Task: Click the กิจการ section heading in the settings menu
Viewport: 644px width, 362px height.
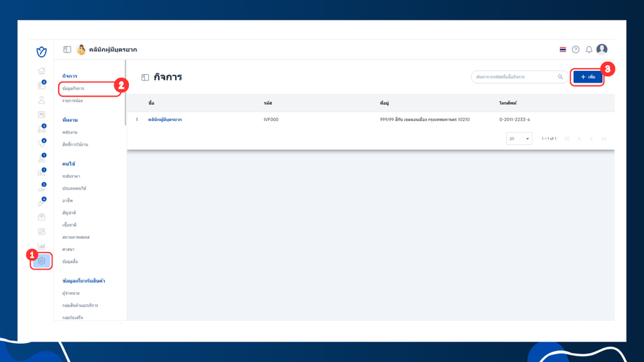Action: coord(69,76)
